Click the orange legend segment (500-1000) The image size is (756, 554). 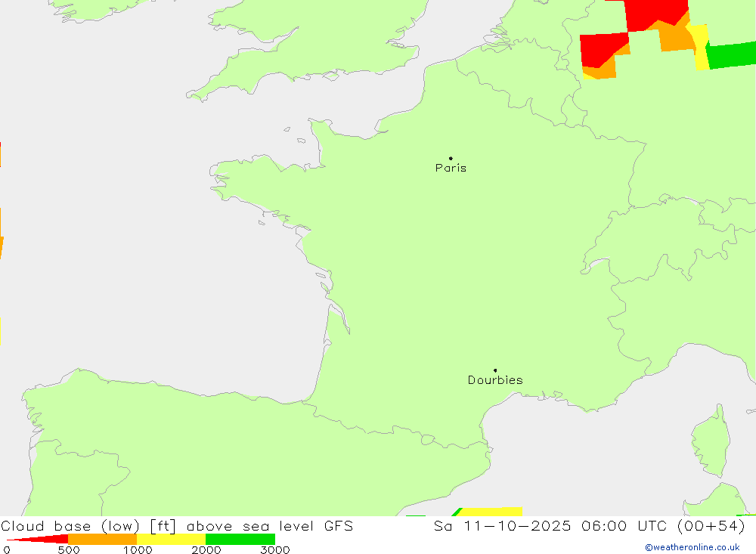[102, 539]
